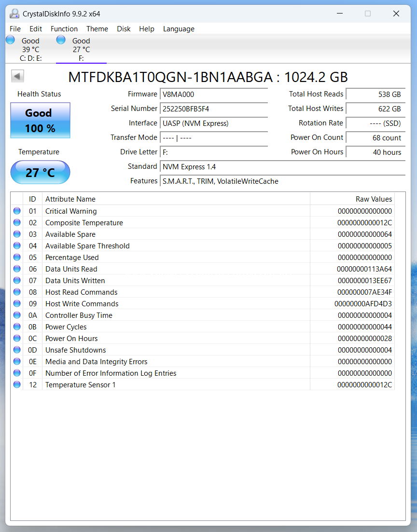The image size is (417, 532).
Task: Select the F: disk tab at 27 °C
Action: 81,49
